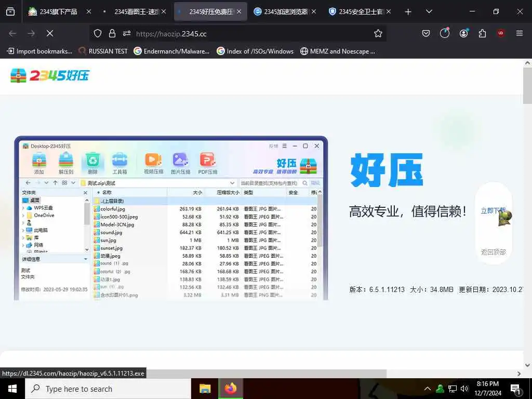Click the forward navigation arrow
532x399 pixels.
coord(31,33)
